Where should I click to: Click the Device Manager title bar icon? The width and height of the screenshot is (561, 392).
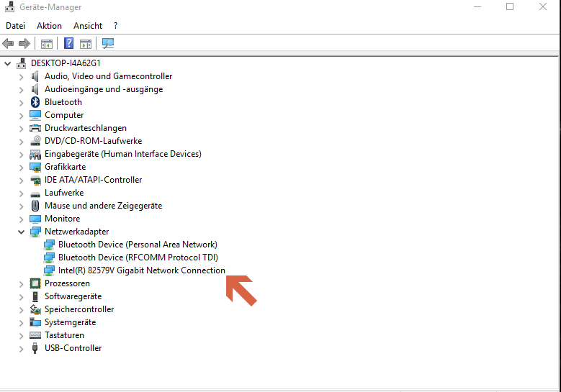pyautogui.click(x=9, y=6)
